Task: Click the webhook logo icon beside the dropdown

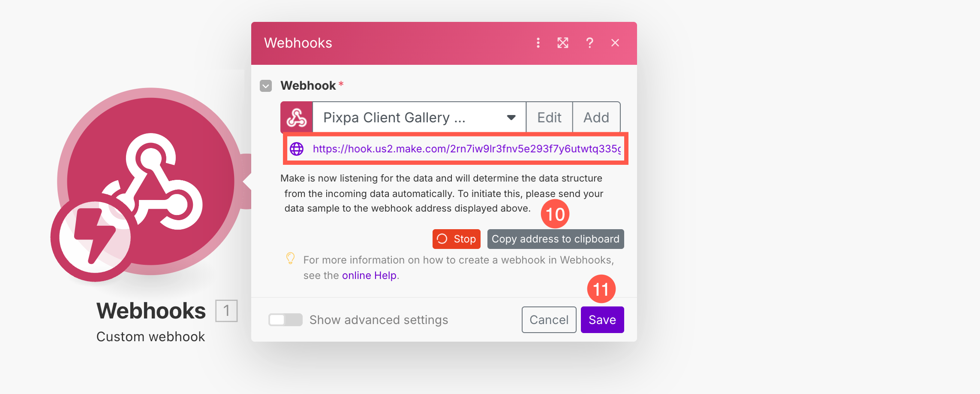Action: [x=297, y=118]
